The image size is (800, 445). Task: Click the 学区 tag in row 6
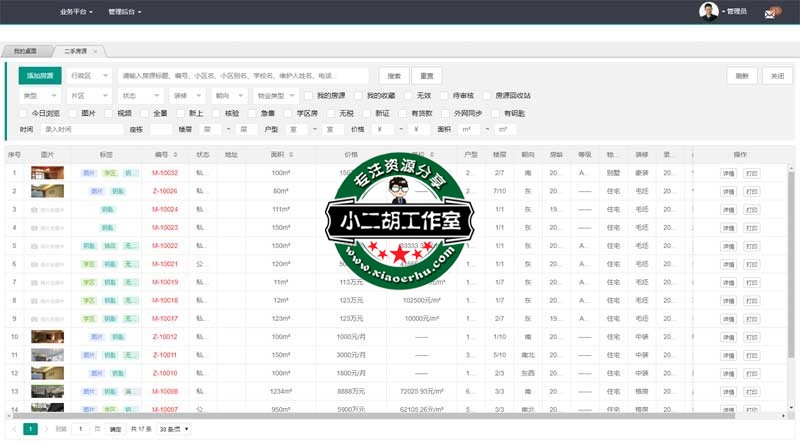tap(88, 264)
